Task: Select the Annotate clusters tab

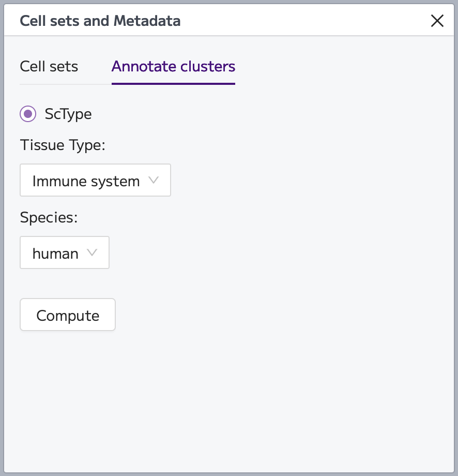Action: [x=174, y=66]
